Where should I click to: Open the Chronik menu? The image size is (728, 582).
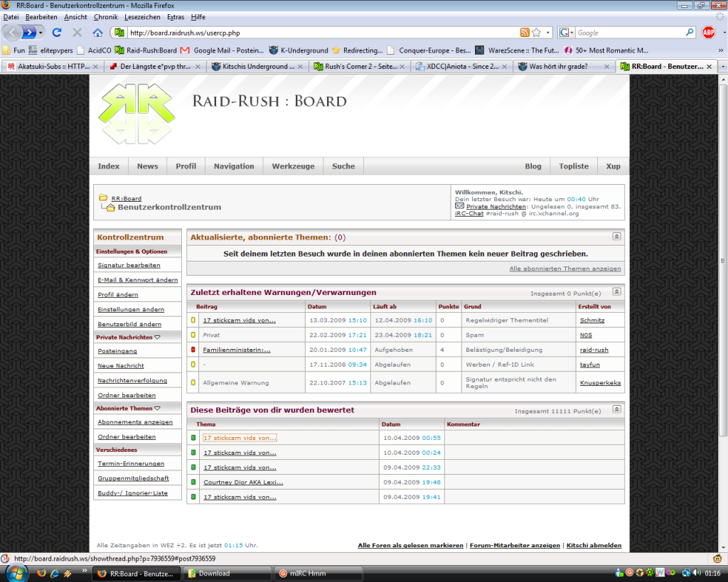[105, 17]
